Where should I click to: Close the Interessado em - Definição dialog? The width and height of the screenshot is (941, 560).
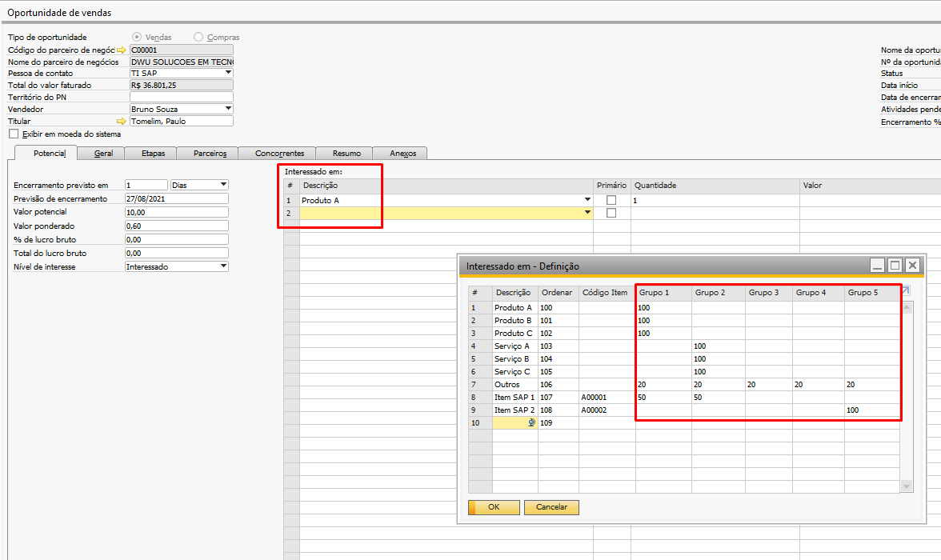point(912,266)
